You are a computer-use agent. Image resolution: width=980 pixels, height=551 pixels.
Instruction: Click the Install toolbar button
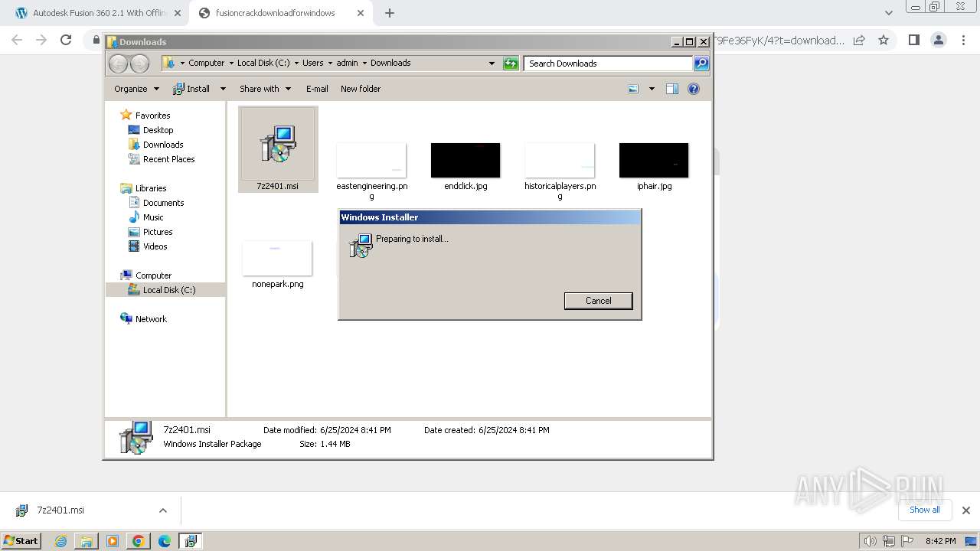pyautogui.click(x=191, y=89)
